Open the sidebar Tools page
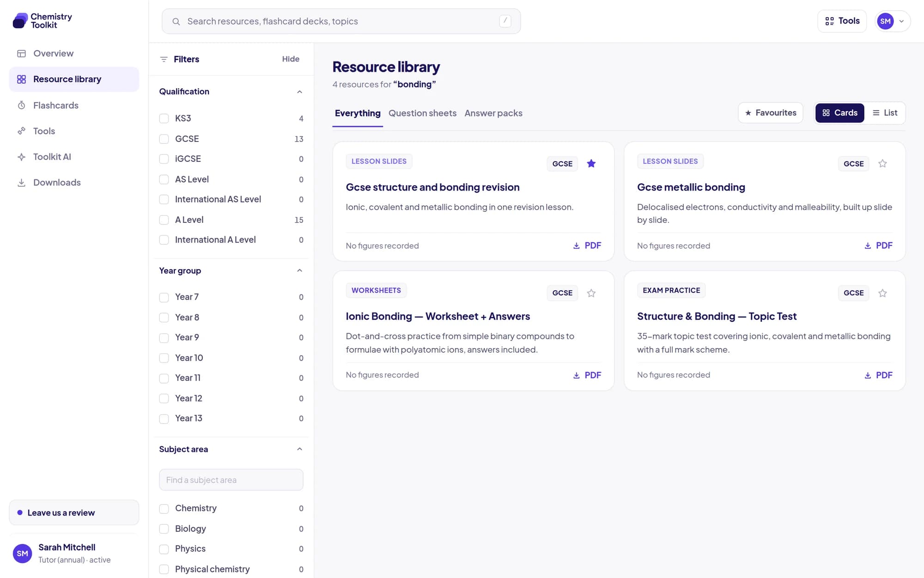924x578 pixels. (74, 131)
